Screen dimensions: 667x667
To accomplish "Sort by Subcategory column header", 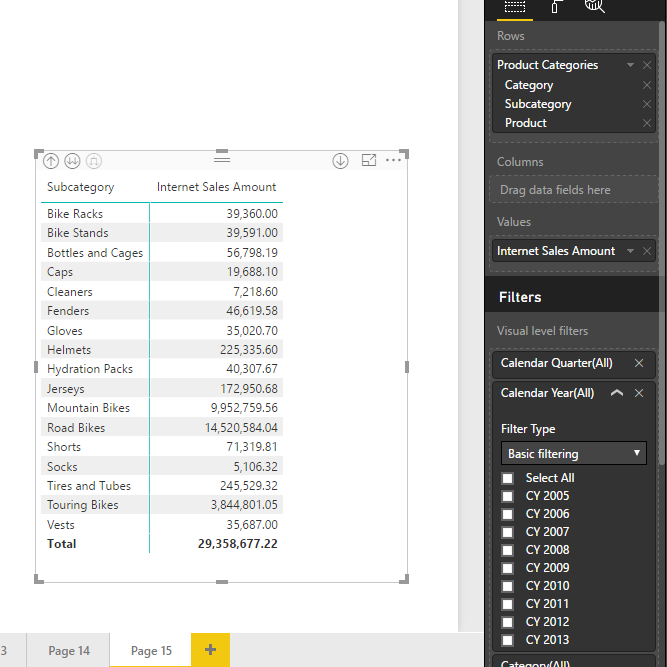I will tap(80, 187).
